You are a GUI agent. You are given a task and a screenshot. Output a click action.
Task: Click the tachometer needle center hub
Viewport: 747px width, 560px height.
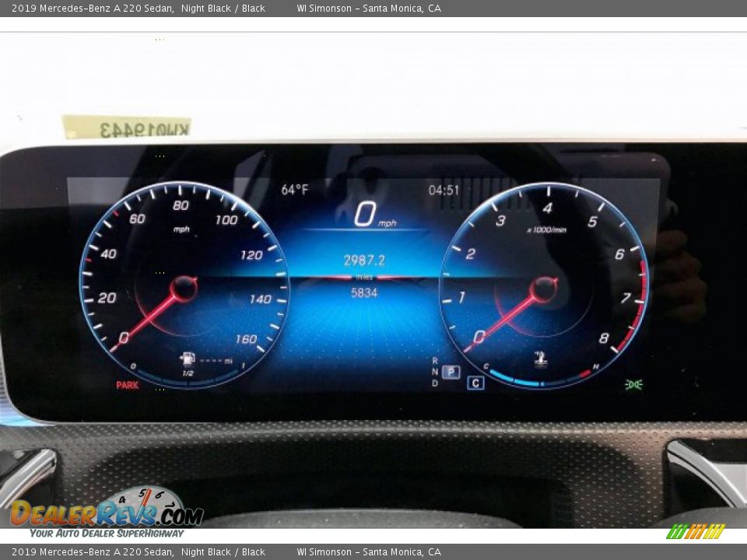point(543,289)
